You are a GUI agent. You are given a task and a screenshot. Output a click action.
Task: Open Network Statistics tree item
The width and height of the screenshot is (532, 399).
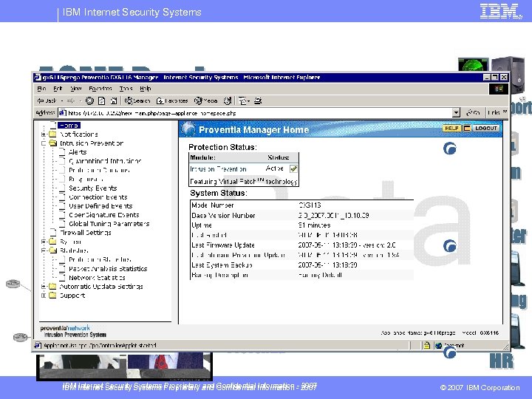(x=97, y=278)
